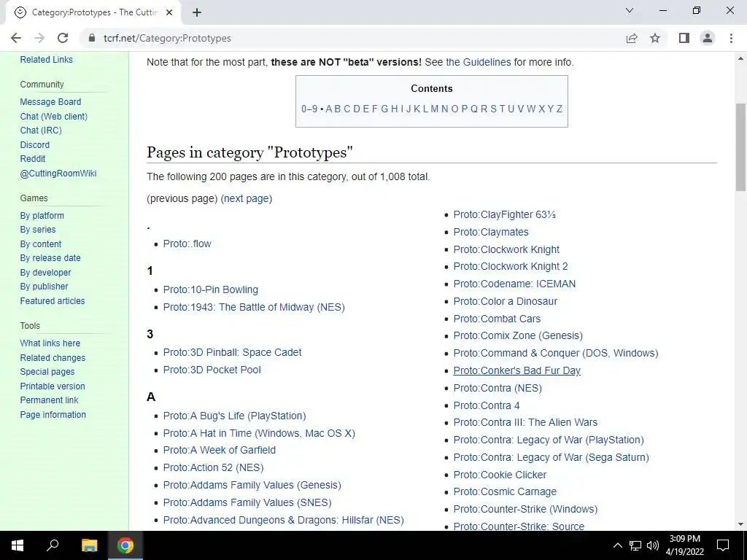Image resolution: width=747 pixels, height=560 pixels.
Task: Select the Category:Prototypes browser tab
Action: click(93, 12)
